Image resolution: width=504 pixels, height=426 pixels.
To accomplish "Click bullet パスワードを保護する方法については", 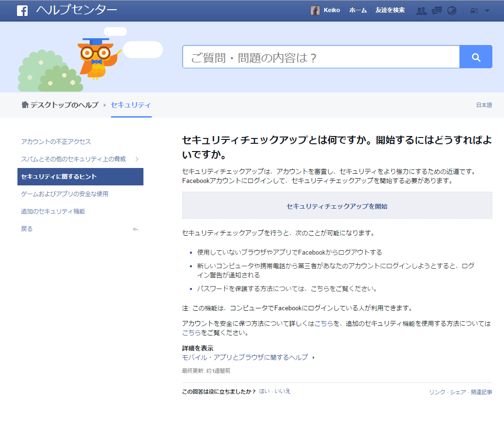I will click(x=287, y=289).
